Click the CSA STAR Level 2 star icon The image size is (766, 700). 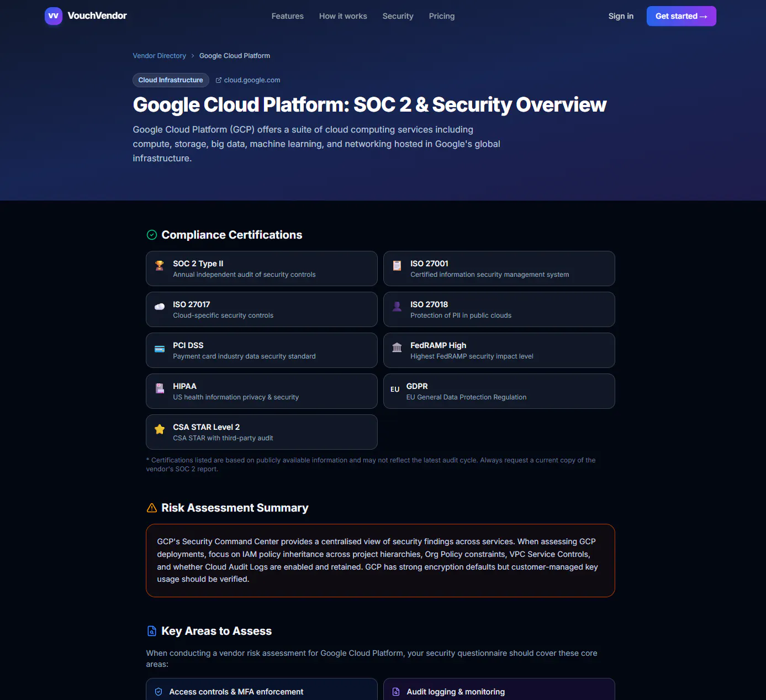pyautogui.click(x=160, y=429)
